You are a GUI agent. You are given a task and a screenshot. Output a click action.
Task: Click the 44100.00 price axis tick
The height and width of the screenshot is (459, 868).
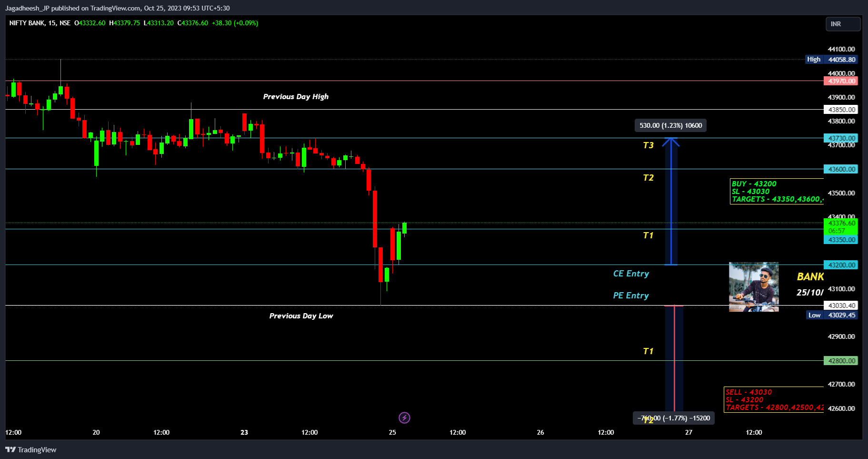coord(841,49)
